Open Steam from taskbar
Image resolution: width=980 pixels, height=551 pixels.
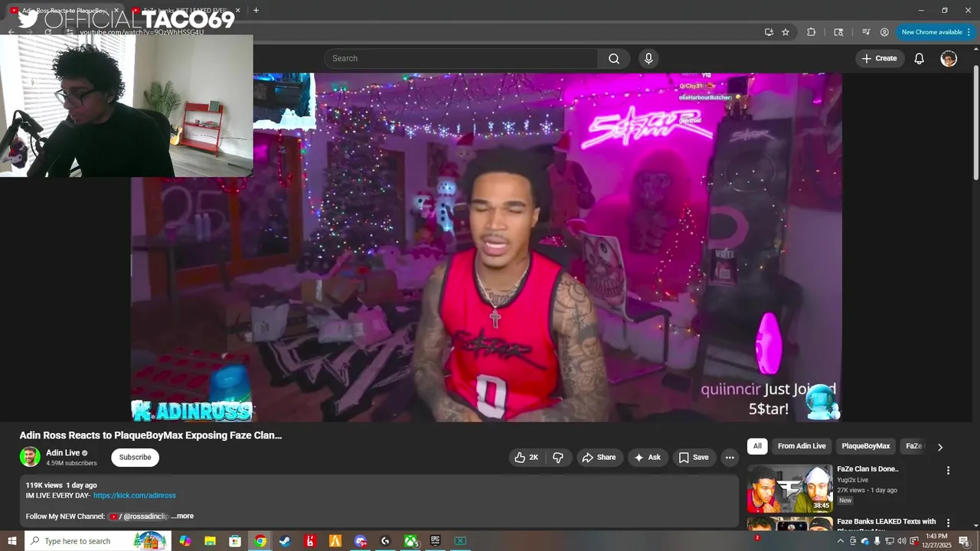click(x=285, y=541)
